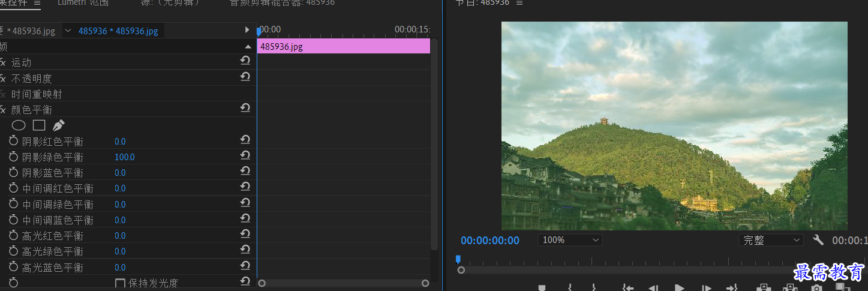Reset the 不透明度 effect

coord(245,77)
